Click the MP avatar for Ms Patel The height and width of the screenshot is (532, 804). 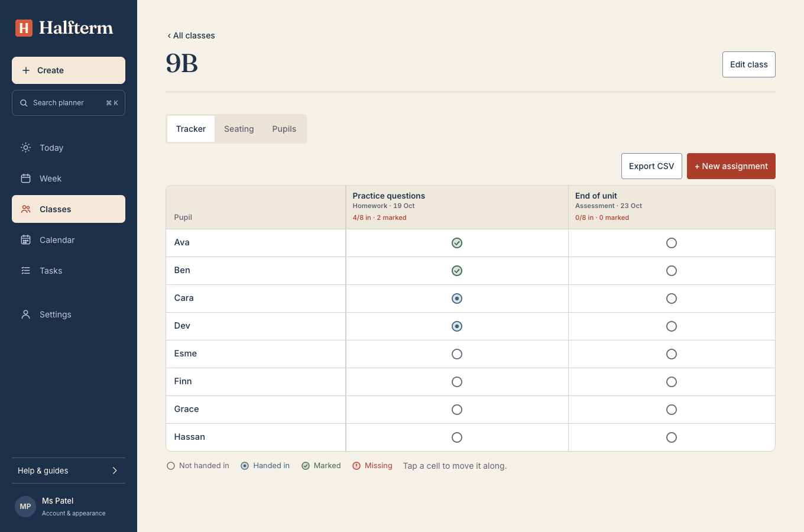25,507
